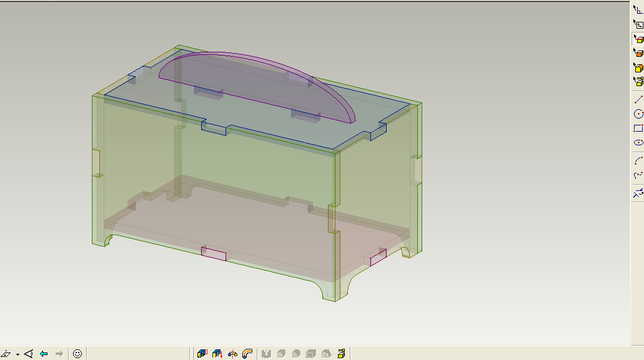Click the sketch plane orientation icon

coord(6,353)
